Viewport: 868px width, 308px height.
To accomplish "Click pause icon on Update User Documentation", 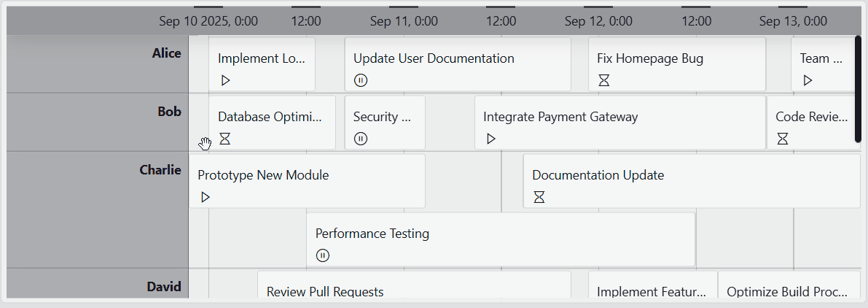I will tap(360, 80).
